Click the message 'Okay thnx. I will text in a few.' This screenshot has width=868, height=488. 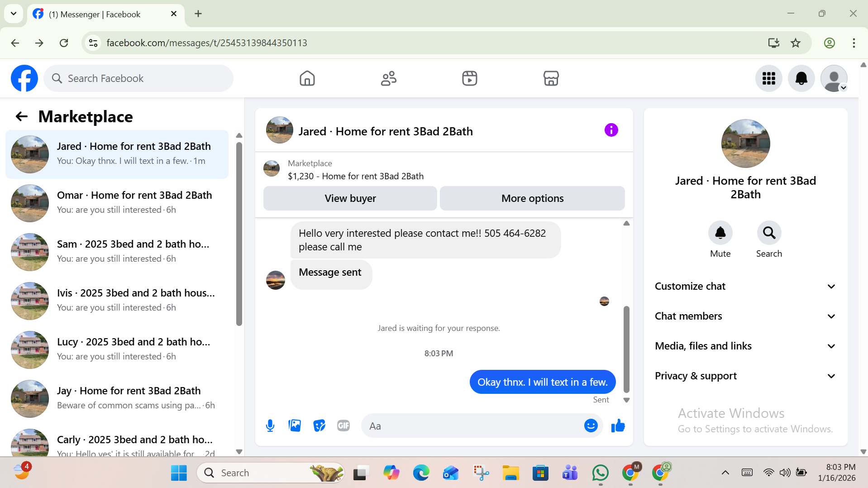coord(543,382)
